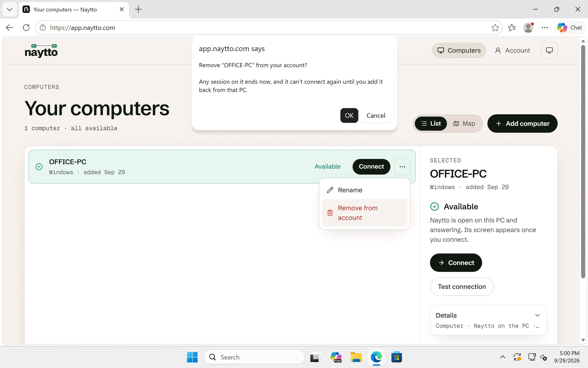Select the OFFICE-PC name in the list row
588x368 pixels.
coord(68,162)
